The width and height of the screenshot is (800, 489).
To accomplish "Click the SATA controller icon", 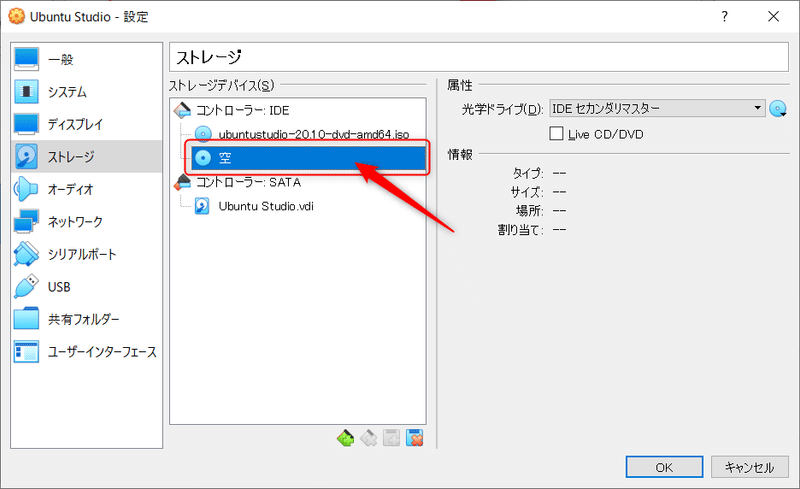I will (182, 182).
